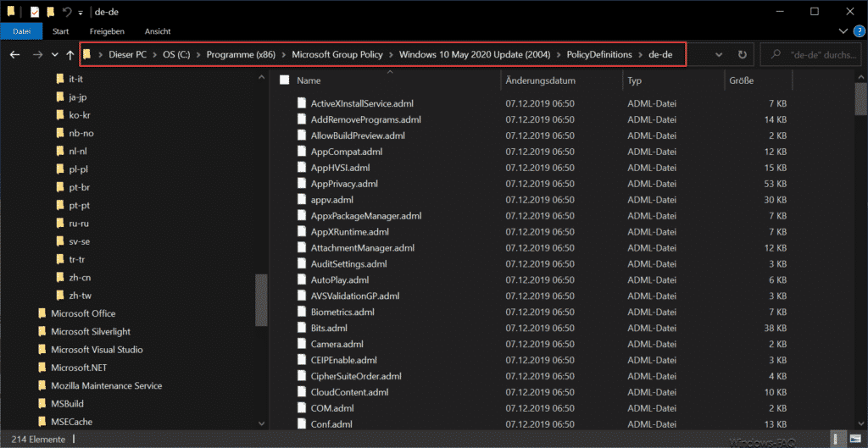Click OS (C:) in the address path
This screenshot has width=868, height=448.
tap(176, 55)
